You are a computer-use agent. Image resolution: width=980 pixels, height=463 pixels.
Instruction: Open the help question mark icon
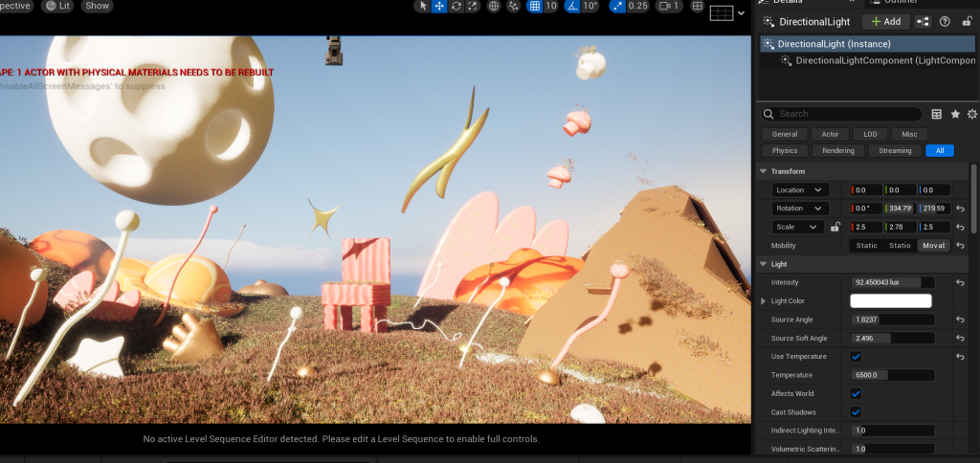[945, 21]
